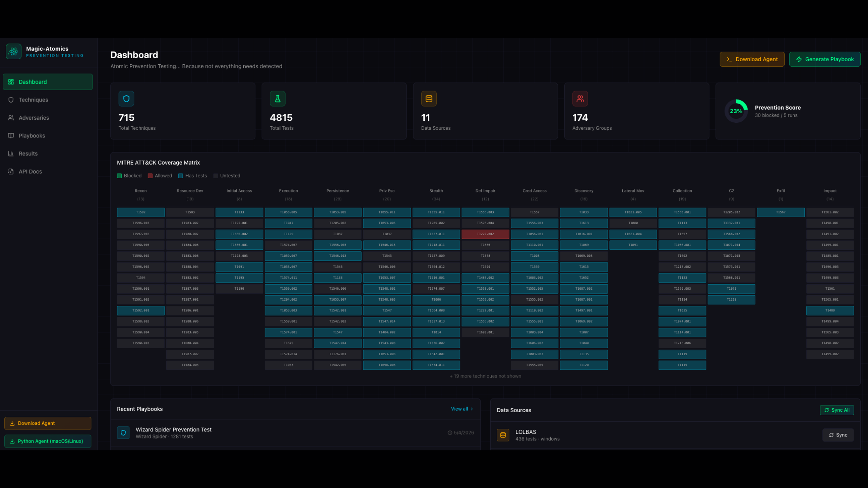Click the shield icon beside Wizard Spider Prevention Test
The height and width of the screenshot is (488, 868).
point(123,433)
